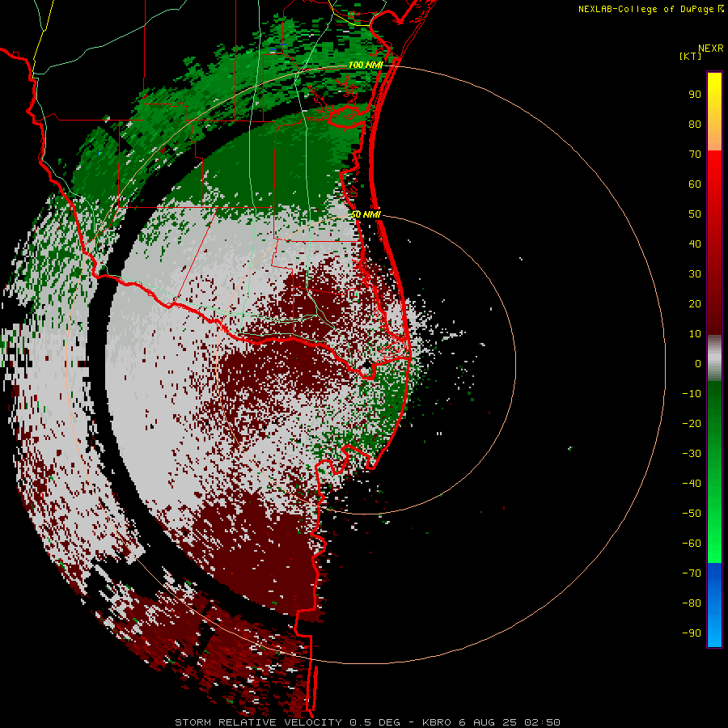The height and width of the screenshot is (728, 728).
Task: Click the 100 NMI range ring label
Action: 366,65
